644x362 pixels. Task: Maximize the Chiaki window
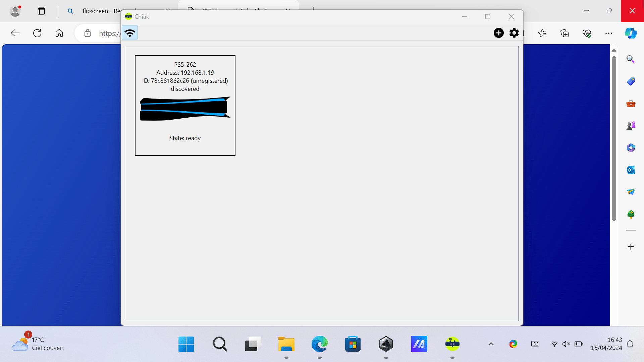pos(488,16)
